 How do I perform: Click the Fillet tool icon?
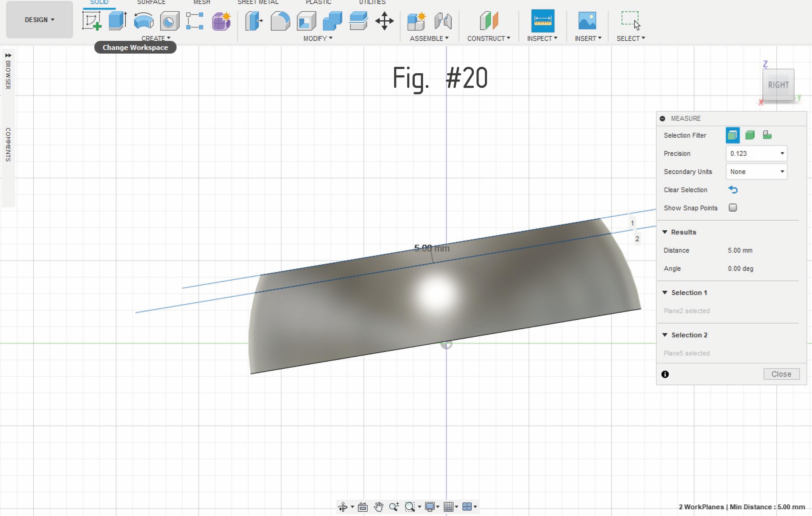click(280, 21)
